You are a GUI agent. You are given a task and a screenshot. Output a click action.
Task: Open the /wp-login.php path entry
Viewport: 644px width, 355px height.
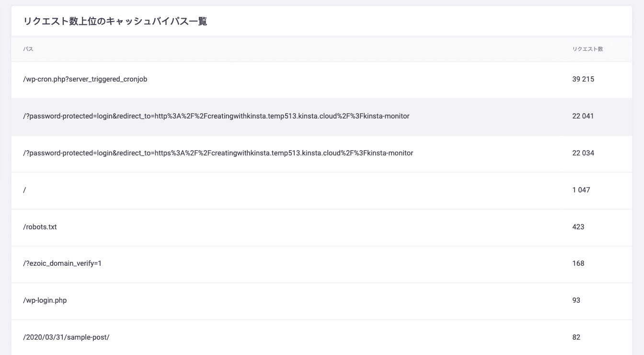point(45,300)
